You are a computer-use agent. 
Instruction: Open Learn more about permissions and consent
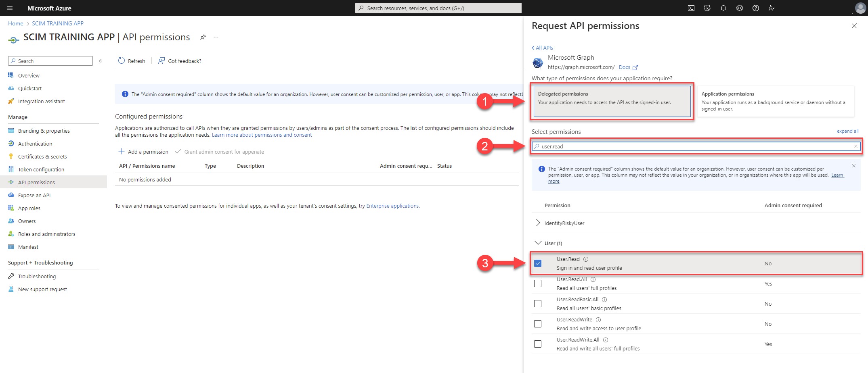(262, 135)
